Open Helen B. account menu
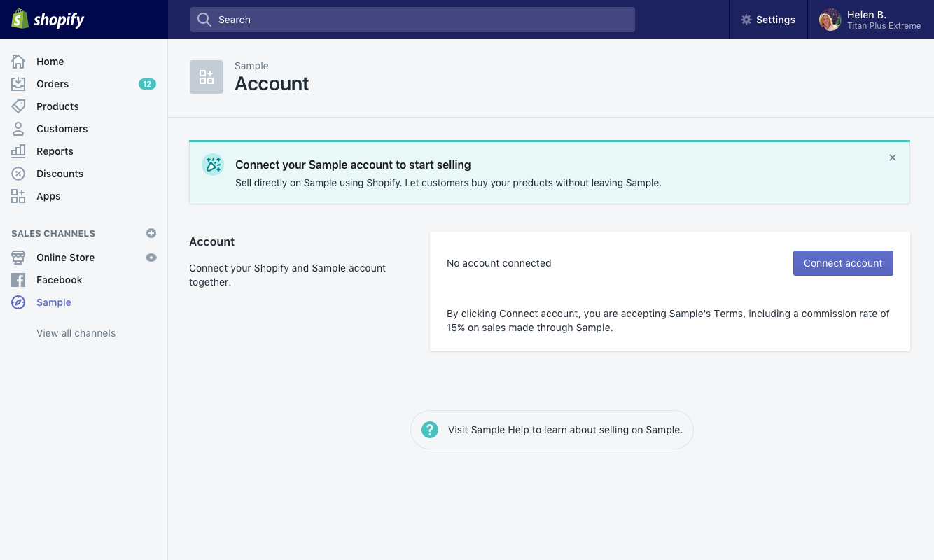This screenshot has height=560, width=934. click(871, 20)
